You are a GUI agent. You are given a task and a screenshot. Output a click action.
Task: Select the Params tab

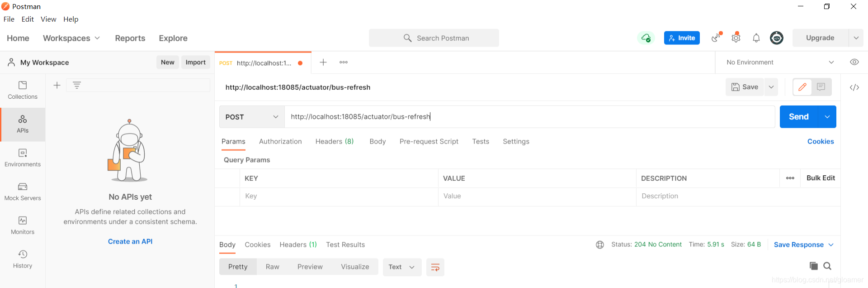click(233, 141)
